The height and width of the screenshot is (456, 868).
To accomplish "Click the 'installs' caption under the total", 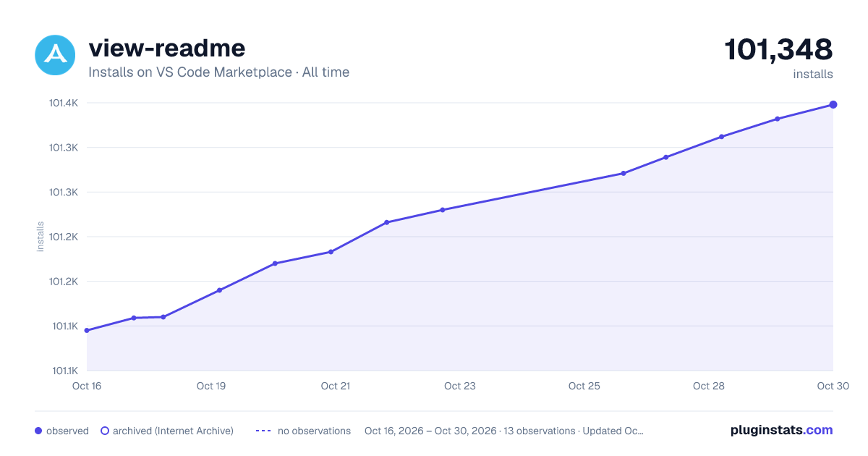I will (813, 75).
